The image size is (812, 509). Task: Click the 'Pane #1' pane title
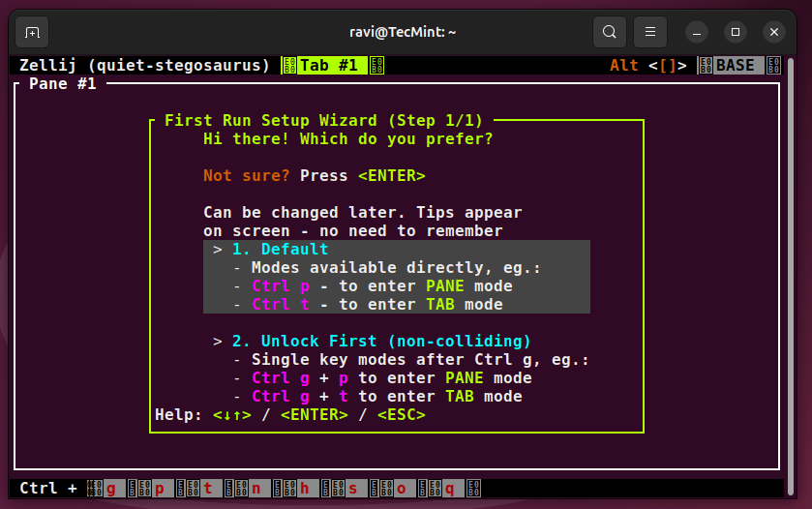pyautogui.click(x=63, y=84)
